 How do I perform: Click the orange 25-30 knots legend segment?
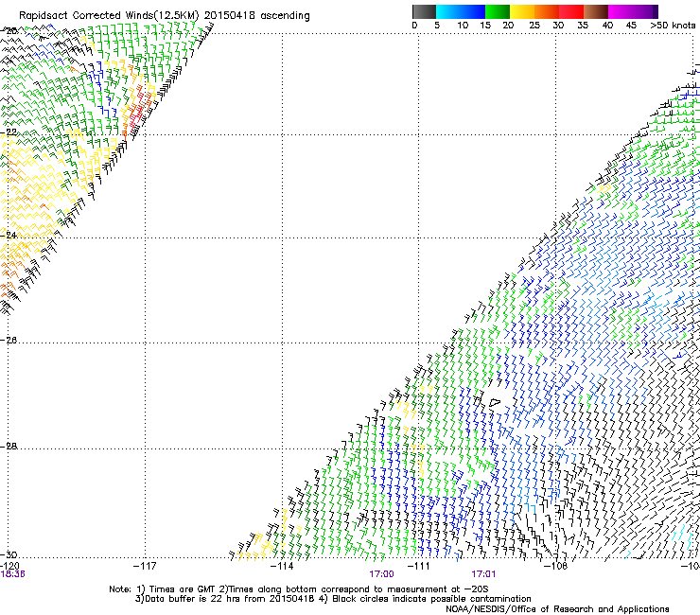click(x=547, y=11)
